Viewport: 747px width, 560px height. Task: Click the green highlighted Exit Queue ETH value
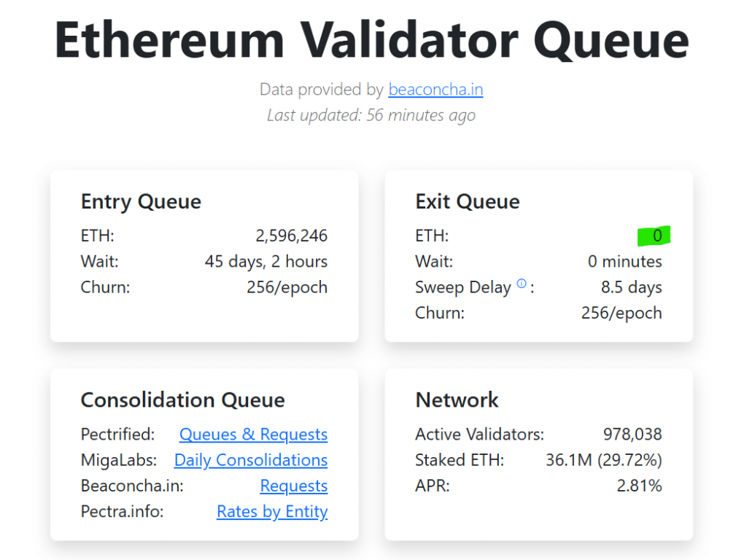pos(655,236)
